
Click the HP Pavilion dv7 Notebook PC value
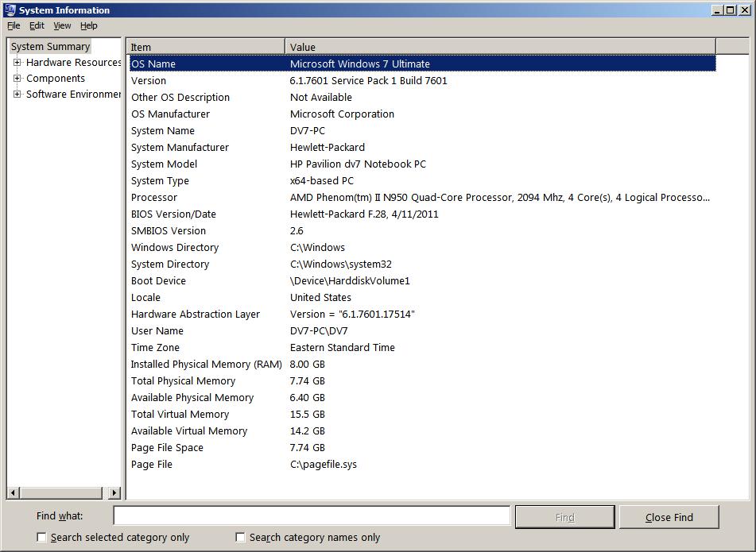coord(358,164)
